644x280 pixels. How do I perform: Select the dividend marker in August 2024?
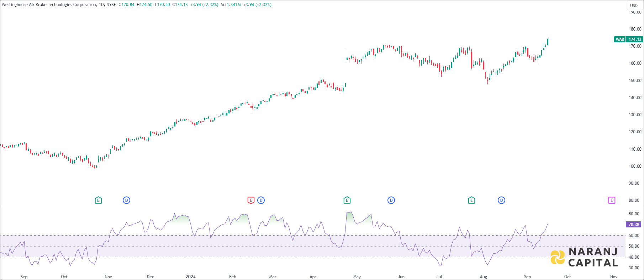point(501,200)
